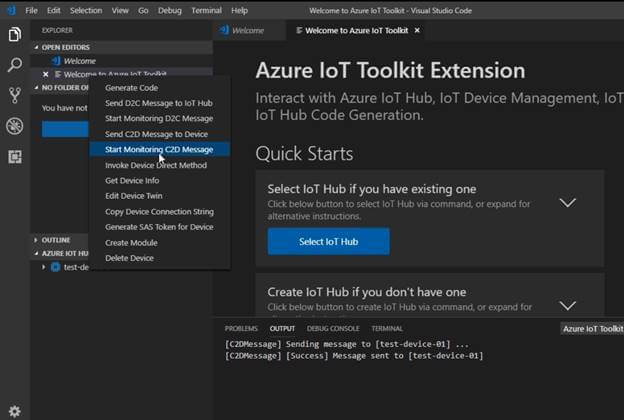624x420 pixels.
Task: Click the Explorer panel title
Action: tap(57, 30)
